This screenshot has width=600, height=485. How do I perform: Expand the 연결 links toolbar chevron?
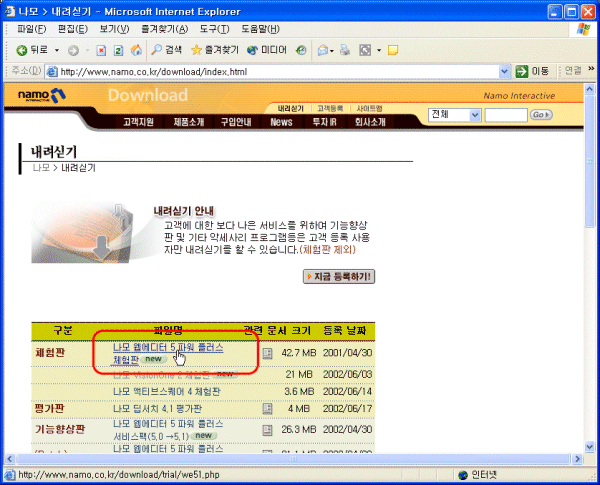[591, 69]
